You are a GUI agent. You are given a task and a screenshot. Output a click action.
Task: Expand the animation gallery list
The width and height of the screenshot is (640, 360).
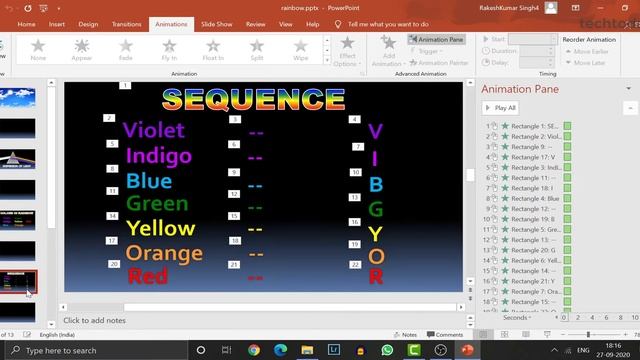click(x=327, y=60)
